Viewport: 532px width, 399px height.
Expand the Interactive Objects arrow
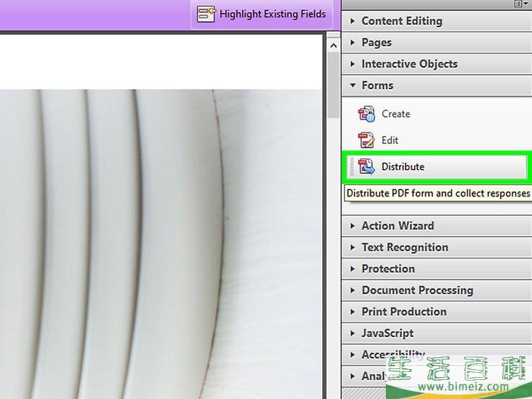coord(352,64)
